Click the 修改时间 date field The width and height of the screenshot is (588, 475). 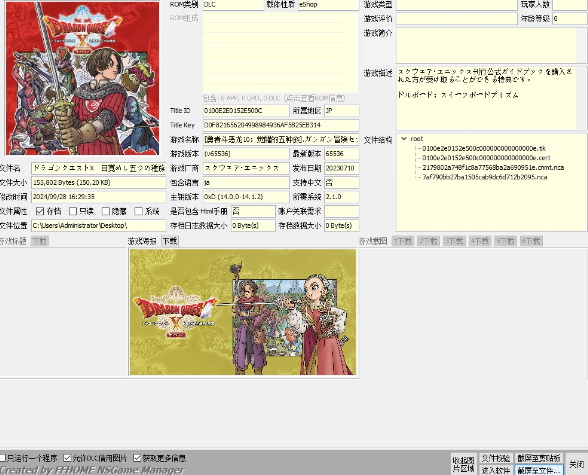pyautogui.click(x=99, y=197)
